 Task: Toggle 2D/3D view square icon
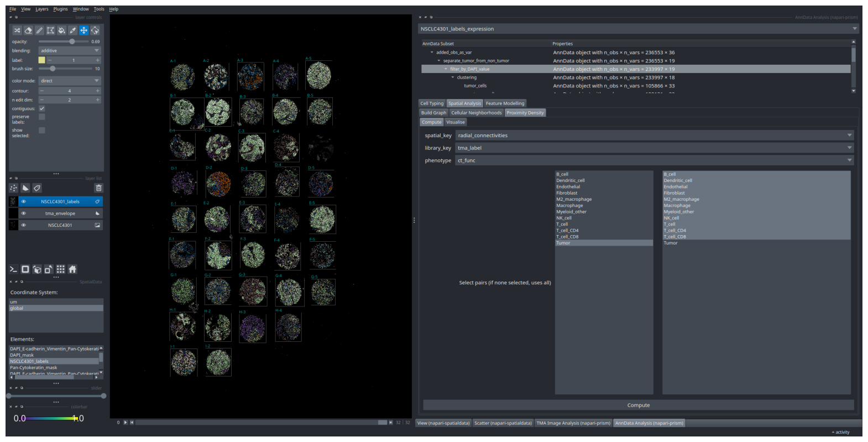(x=25, y=269)
